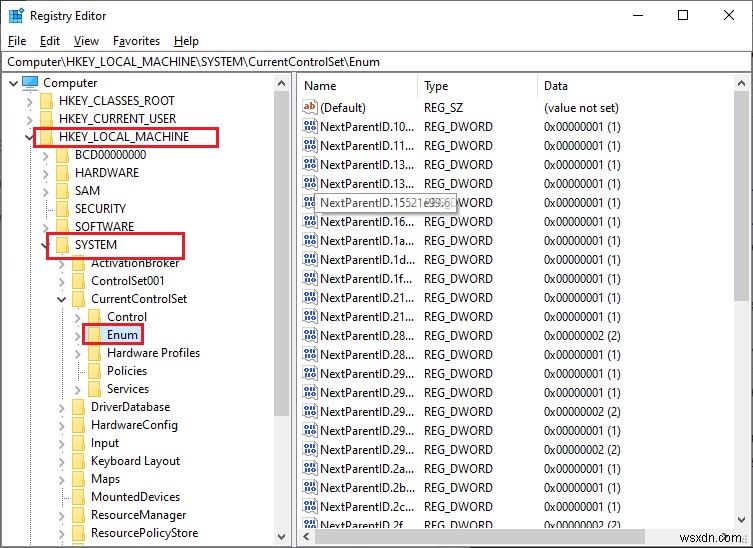Image resolution: width=753 pixels, height=548 pixels.
Task: Click the (Default) string value icon
Action: pos(310,107)
